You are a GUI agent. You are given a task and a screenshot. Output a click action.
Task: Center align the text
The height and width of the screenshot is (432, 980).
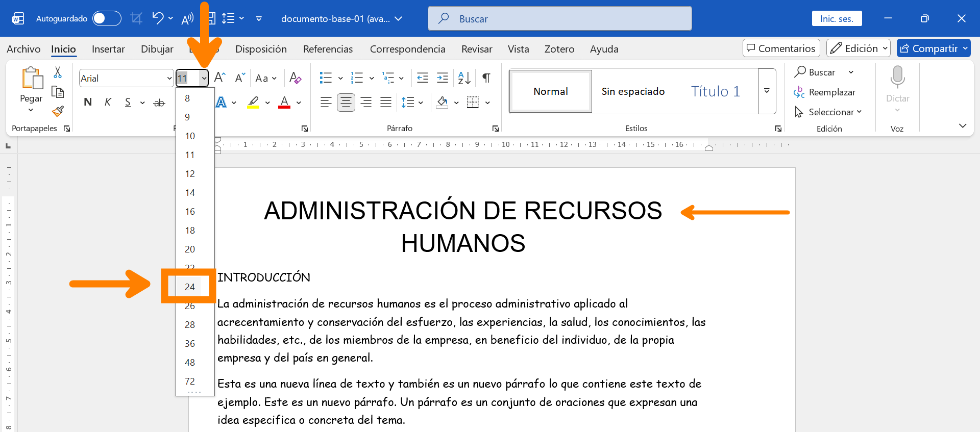pos(346,103)
